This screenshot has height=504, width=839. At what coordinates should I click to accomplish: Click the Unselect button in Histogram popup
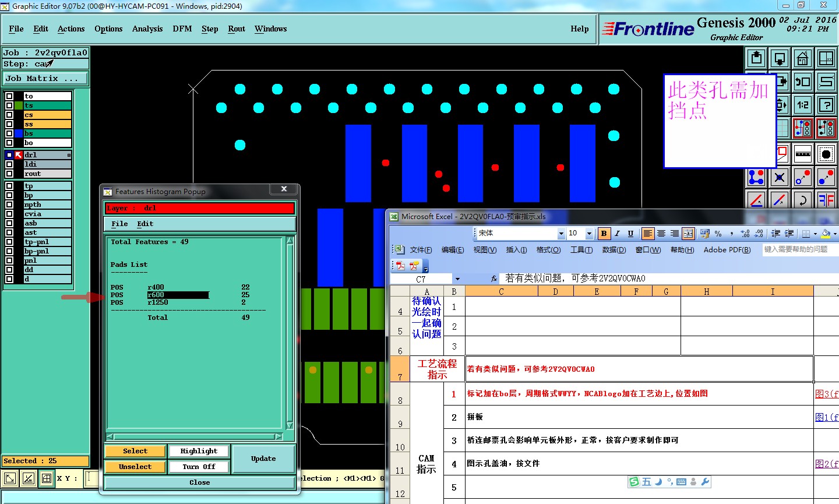click(135, 467)
